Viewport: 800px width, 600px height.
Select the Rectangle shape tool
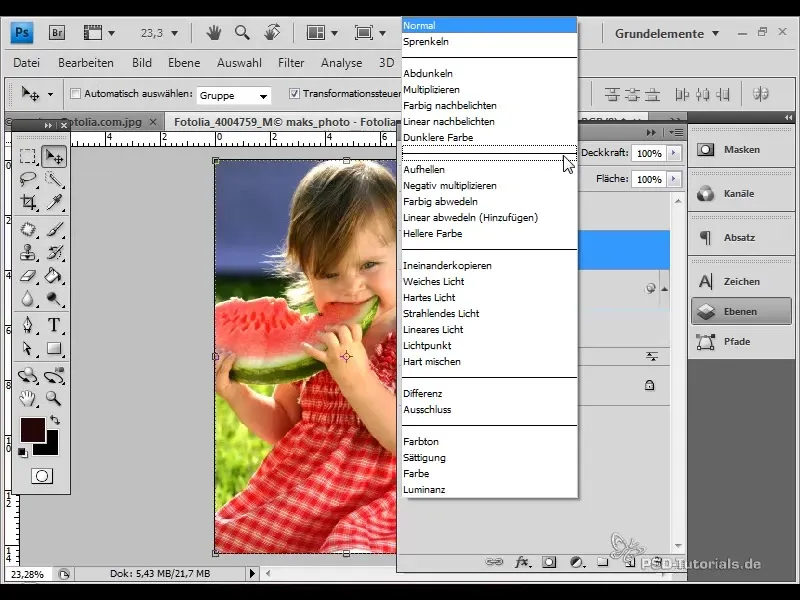click(x=54, y=348)
